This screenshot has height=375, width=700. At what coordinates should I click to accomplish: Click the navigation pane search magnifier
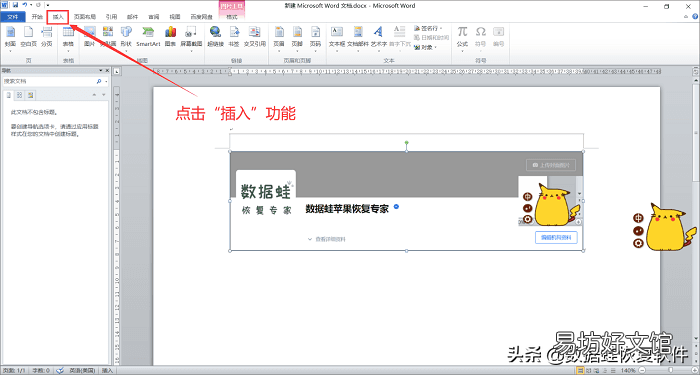point(99,81)
